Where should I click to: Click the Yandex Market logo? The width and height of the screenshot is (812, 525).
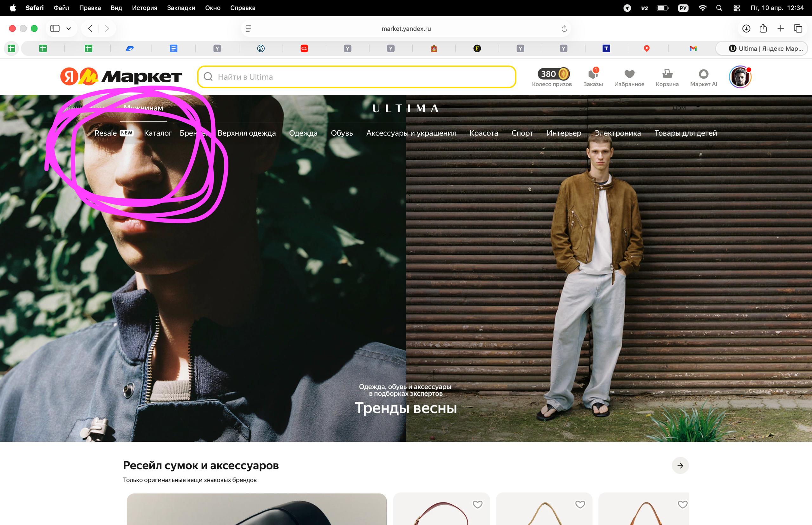tap(121, 77)
